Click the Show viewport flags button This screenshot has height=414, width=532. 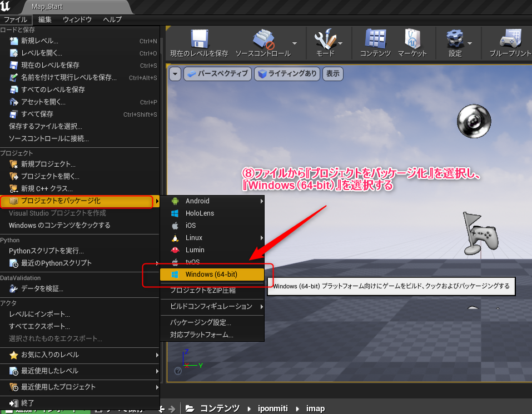[332, 74]
